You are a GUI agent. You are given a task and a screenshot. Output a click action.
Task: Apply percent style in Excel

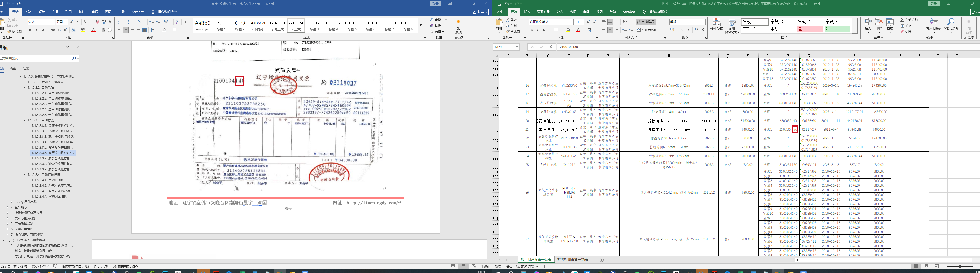683,30
